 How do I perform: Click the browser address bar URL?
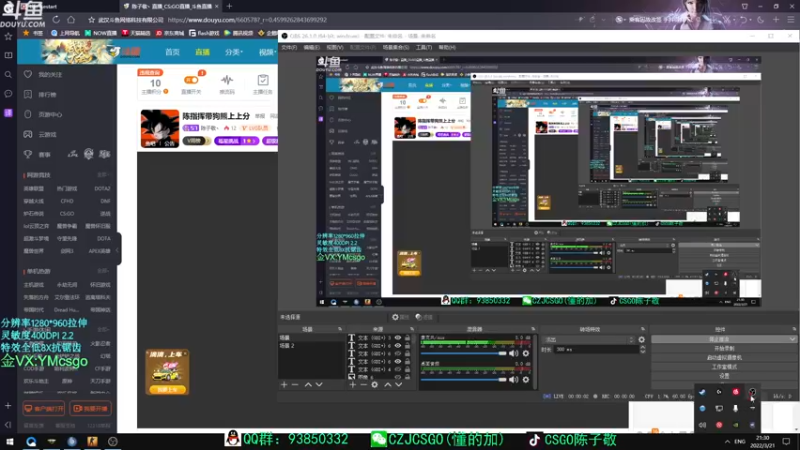(x=247, y=20)
